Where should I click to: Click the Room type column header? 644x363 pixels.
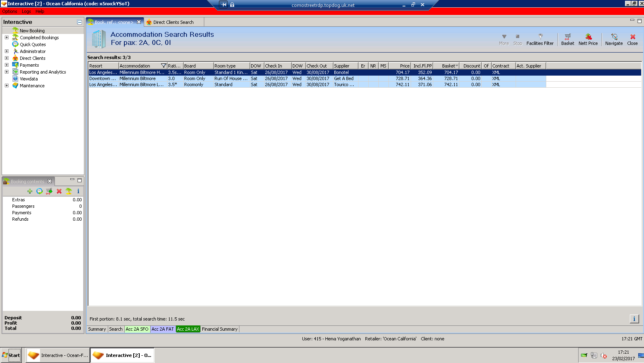coord(232,66)
